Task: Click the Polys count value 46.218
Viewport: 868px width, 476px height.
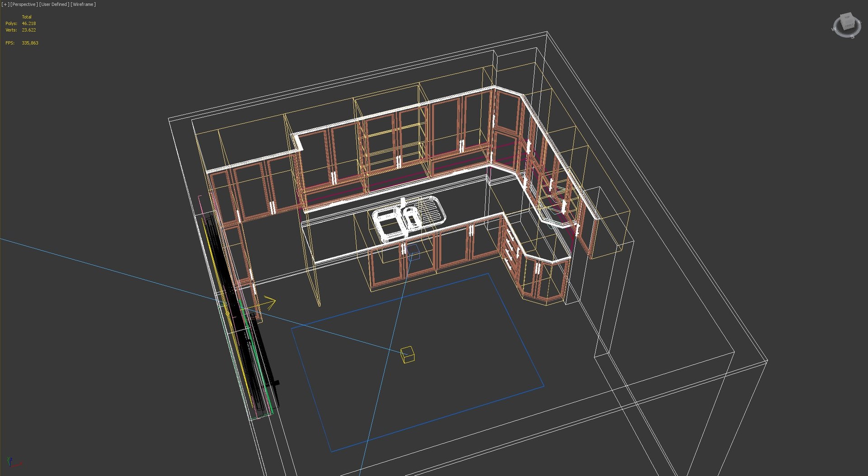Action: (x=28, y=23)
